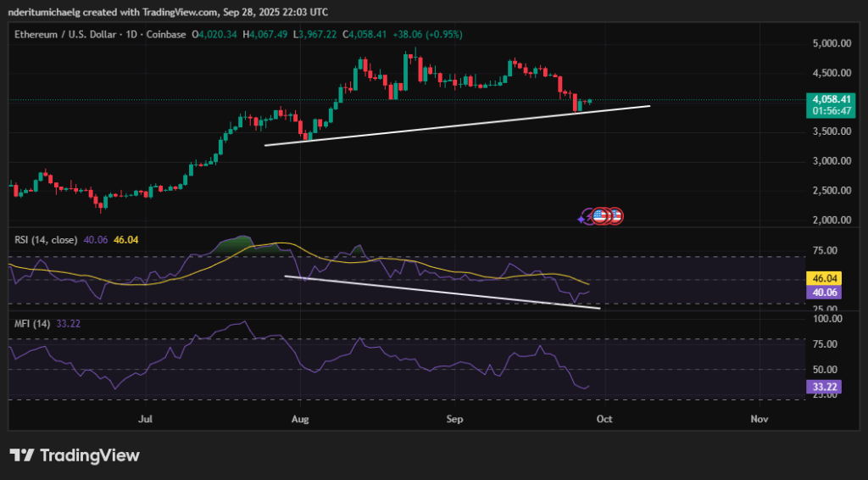The image size is (868, 480).
Task: Click the 3,000.00 price axis label
Action: point(832,161)
